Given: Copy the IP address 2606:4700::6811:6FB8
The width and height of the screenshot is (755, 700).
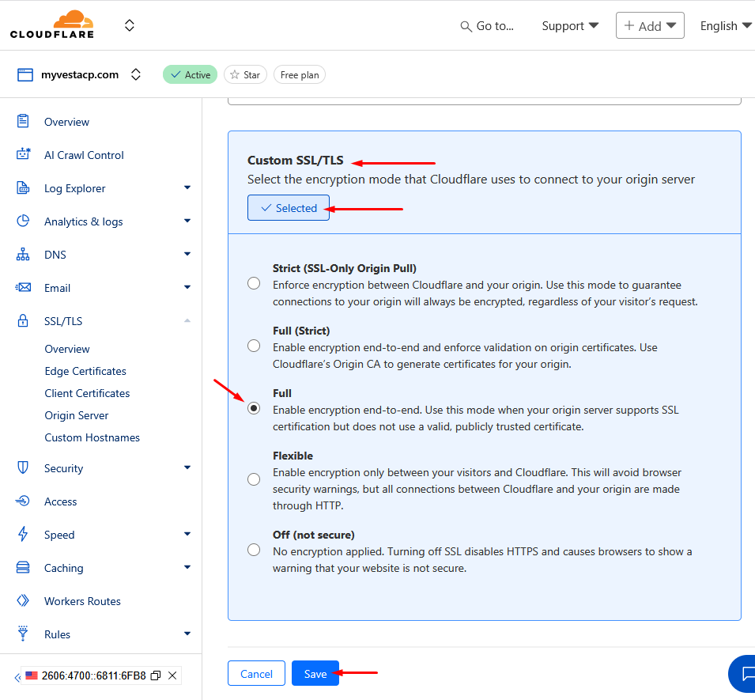Looking at the screenshot, I should coord(156,675).
